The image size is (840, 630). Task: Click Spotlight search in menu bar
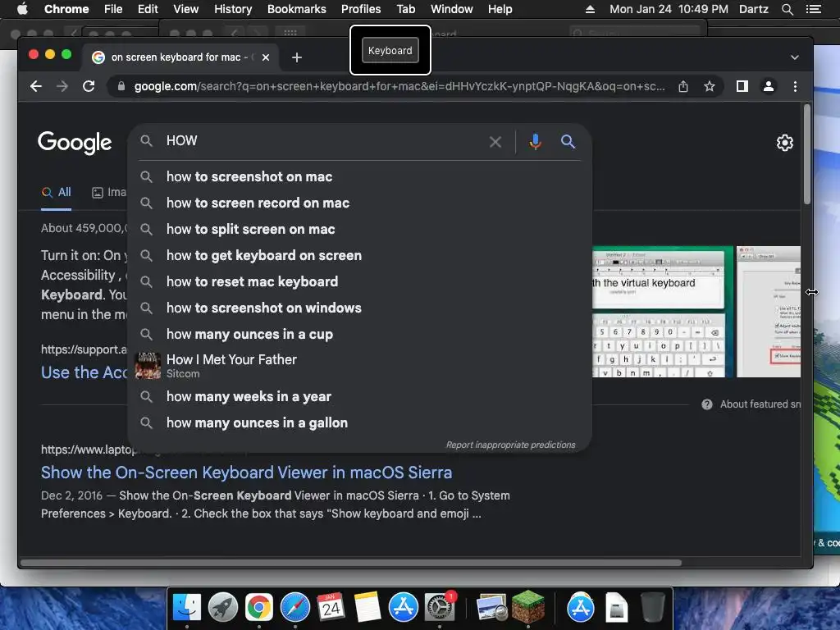(787, 9)
